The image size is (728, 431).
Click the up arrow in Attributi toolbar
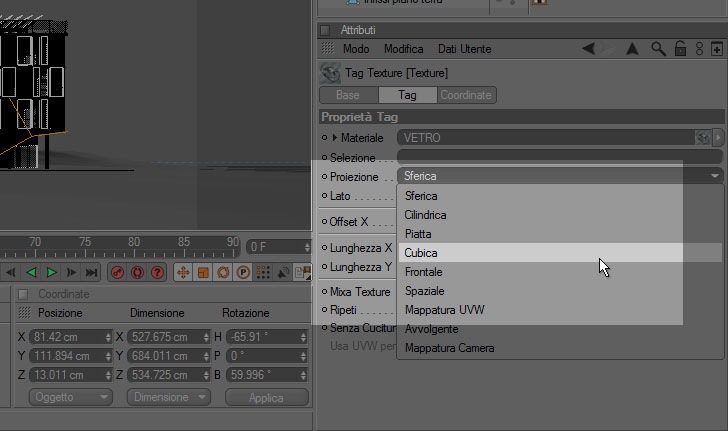632,48
